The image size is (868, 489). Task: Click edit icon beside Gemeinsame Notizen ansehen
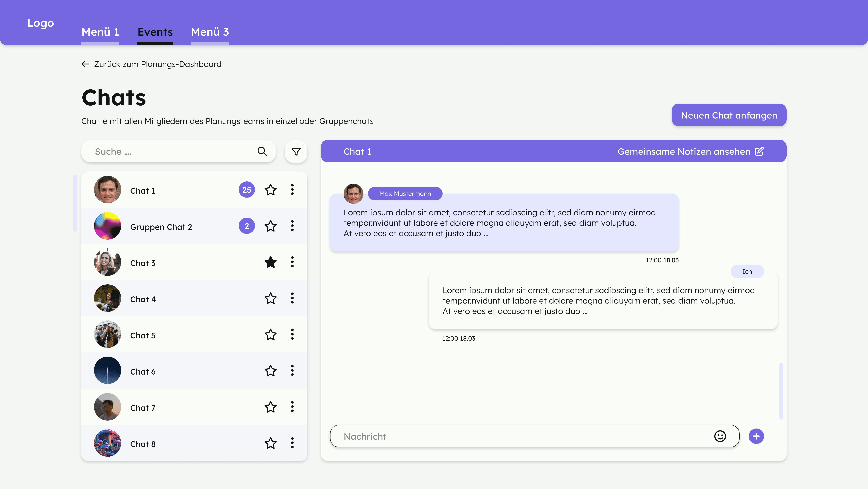pyautogui.click(x=759, y=151)
